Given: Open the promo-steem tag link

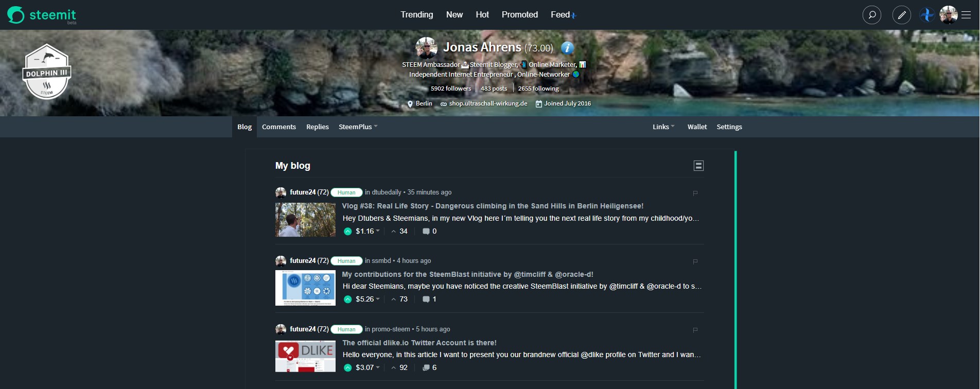Looking at the screenshot, I should tap(391, 329).
